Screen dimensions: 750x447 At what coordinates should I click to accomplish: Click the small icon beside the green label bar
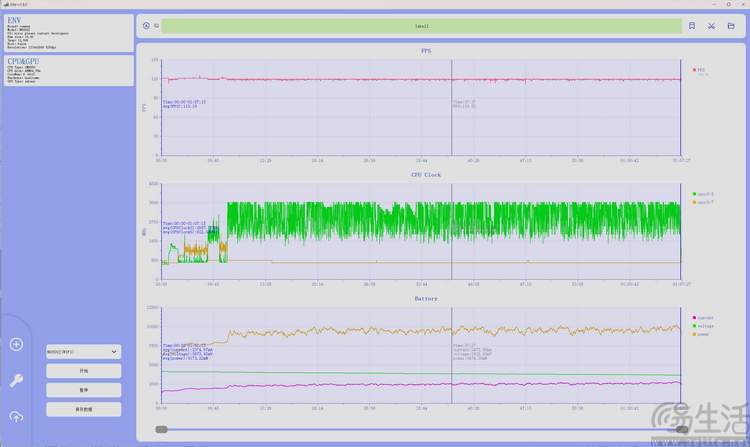(x=157, y=26)
